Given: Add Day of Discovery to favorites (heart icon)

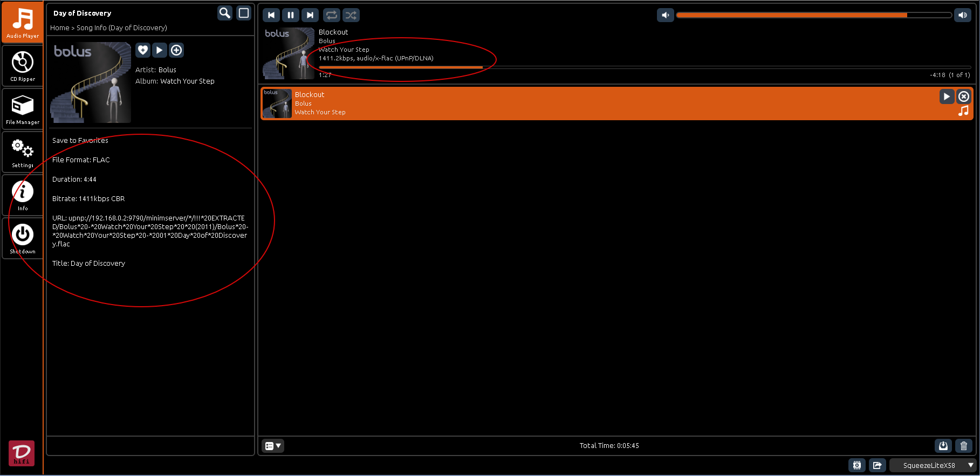Looking at the screenshot, I should (143, 50).
